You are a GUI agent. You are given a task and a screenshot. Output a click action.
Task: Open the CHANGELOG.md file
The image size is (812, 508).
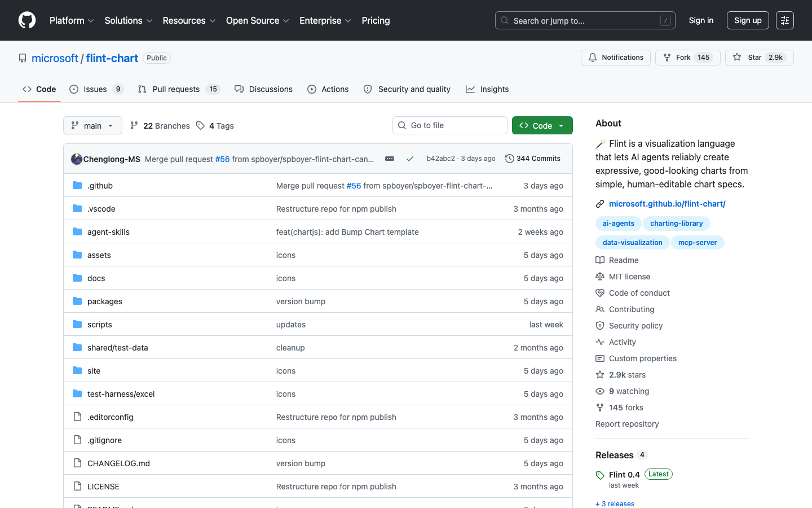[118, 463]
